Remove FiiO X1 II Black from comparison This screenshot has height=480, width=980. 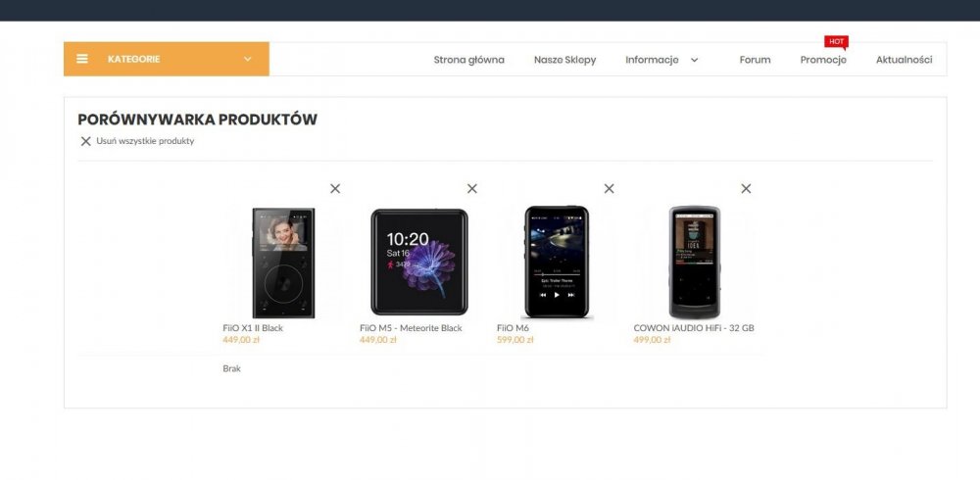(x=335, y=189)
